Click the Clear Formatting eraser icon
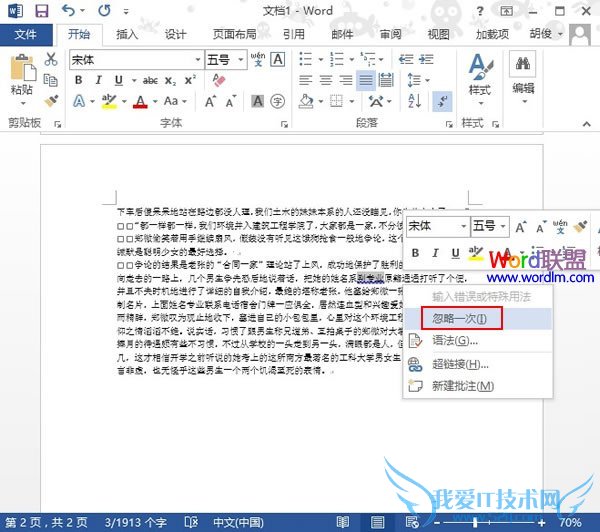Image resolution: width=600 pixels, height=532 pixels. (219, 80)
